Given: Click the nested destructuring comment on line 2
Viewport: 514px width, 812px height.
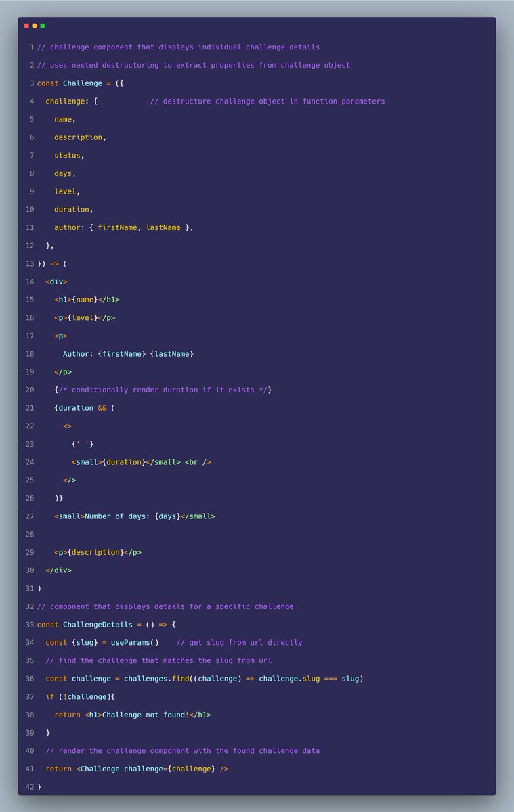Looking at the screenshot, I should click(193, 65).
